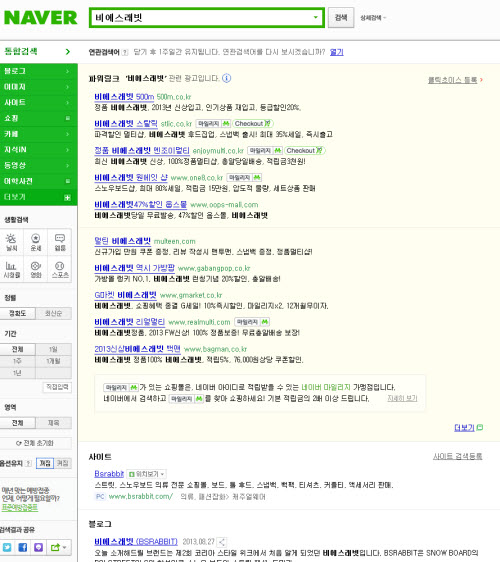Screen dimensions: 500x562
Task: Open the 위치보기 dropdown next to Bsrabbit
Action: 147,474
